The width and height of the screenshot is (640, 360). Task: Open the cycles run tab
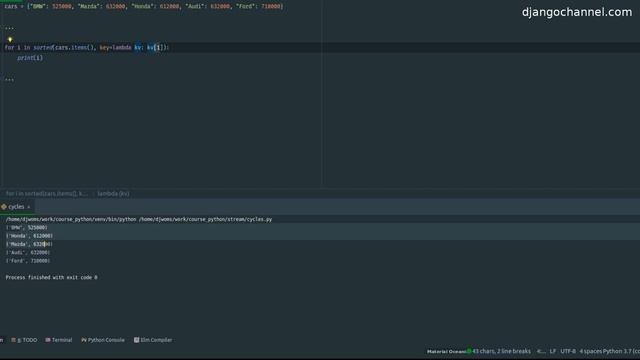tap(16, 207)
